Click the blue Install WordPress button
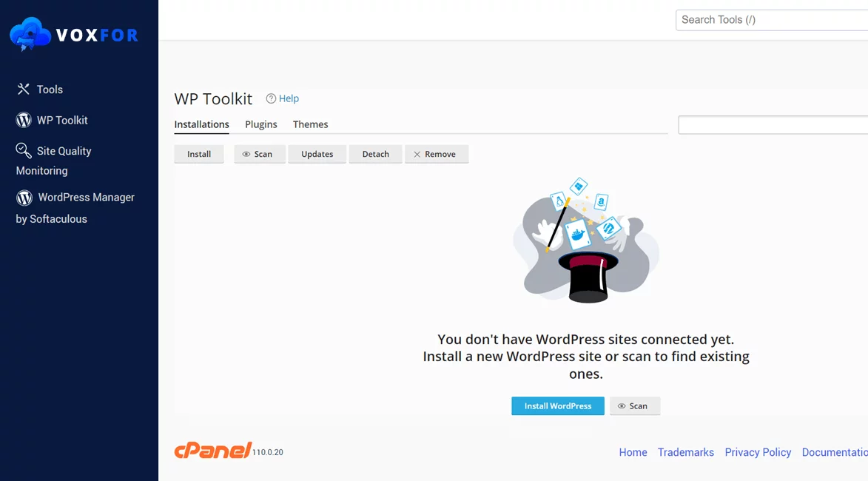 558,406
